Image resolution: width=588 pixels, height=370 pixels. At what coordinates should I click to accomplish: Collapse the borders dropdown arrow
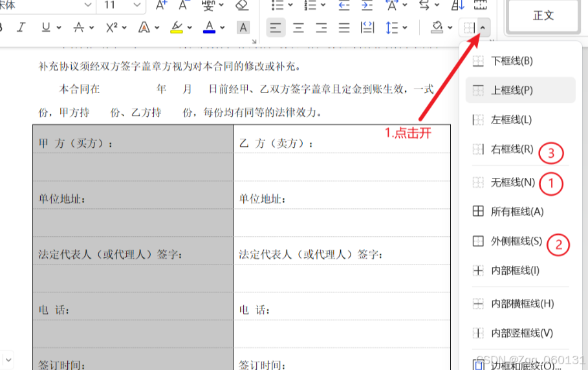(483, 27)
